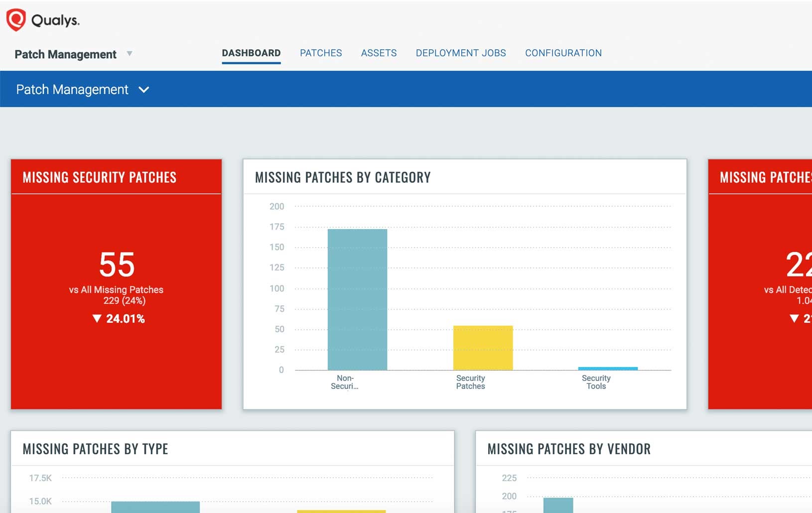Select the thin Security Tools bar
812x513 pixels.
point(608,369)
